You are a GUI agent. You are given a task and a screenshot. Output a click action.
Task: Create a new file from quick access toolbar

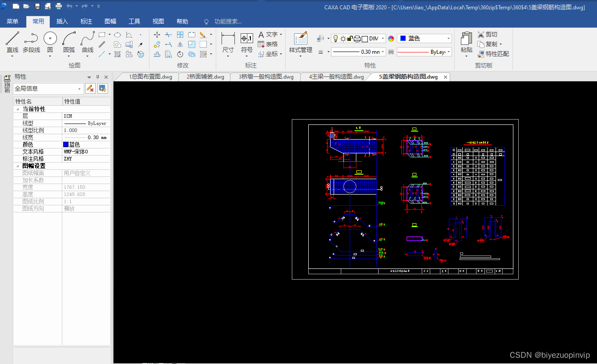16,6
